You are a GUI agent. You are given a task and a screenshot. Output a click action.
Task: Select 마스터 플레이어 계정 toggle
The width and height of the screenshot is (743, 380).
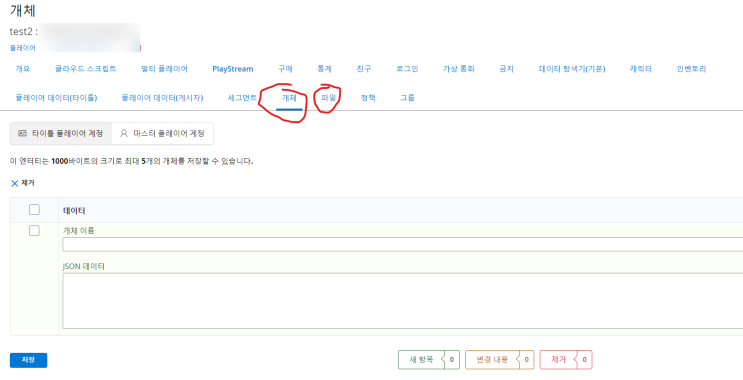click(163, 133)
